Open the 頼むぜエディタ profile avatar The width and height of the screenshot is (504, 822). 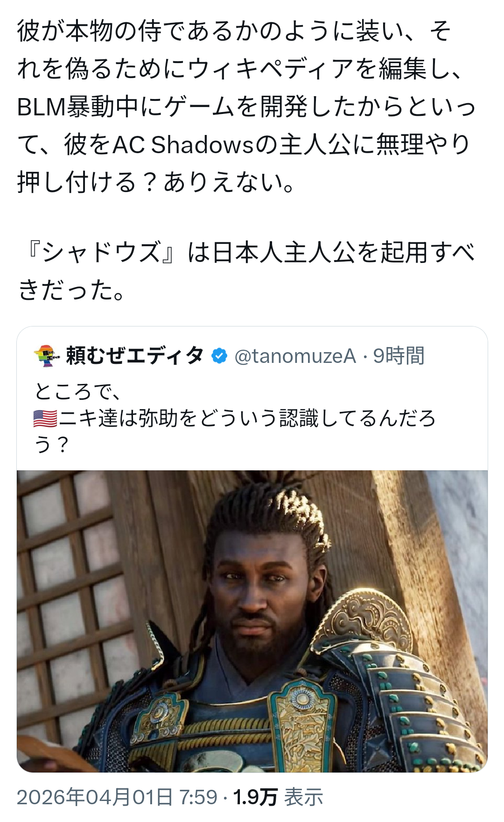[47, 356]
